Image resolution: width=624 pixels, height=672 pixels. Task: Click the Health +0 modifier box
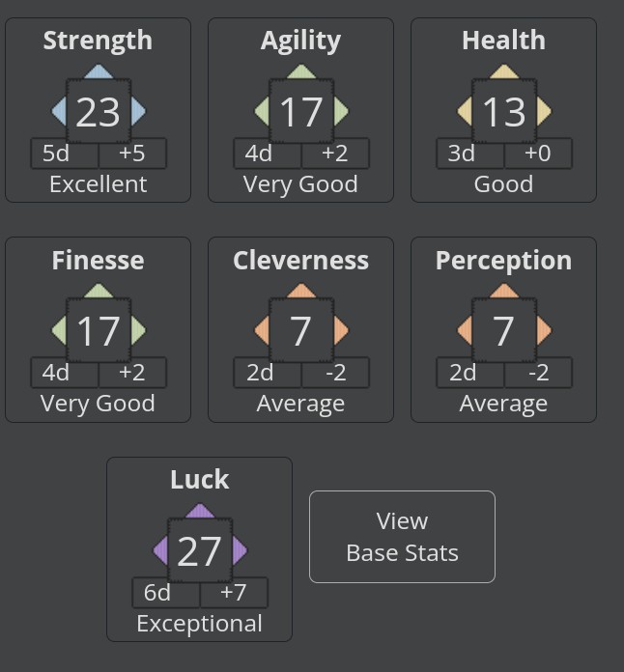(538, 154)
